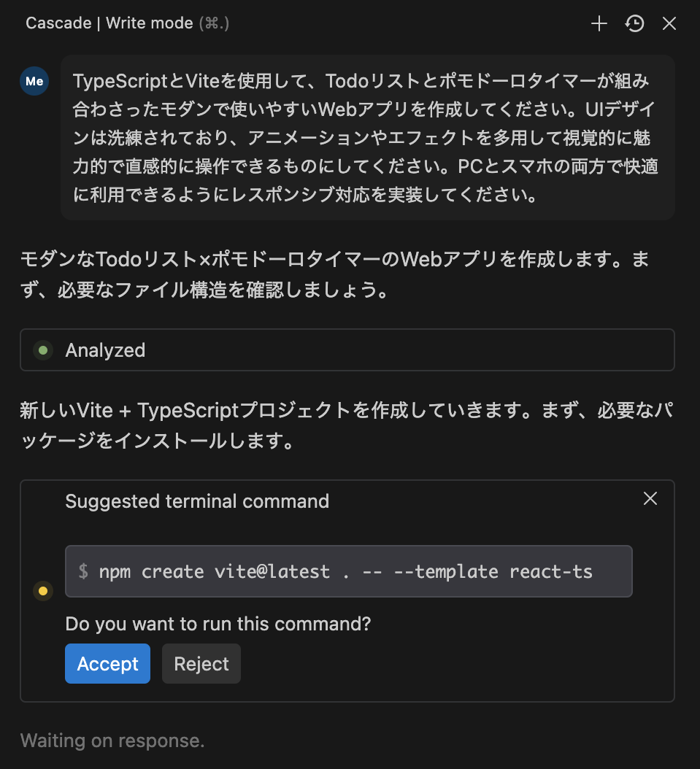Click the ⌘. mode shortcut hint
The image size is (700, 769).
pos(214,23)
